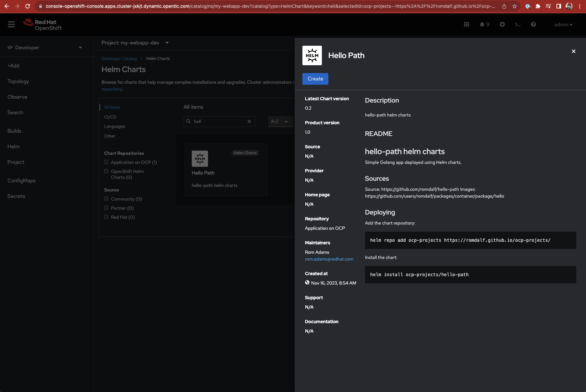The height and width of the screenshot is (392, 586).
Task: Launch the web terminal icon
Action: (518, 24)
